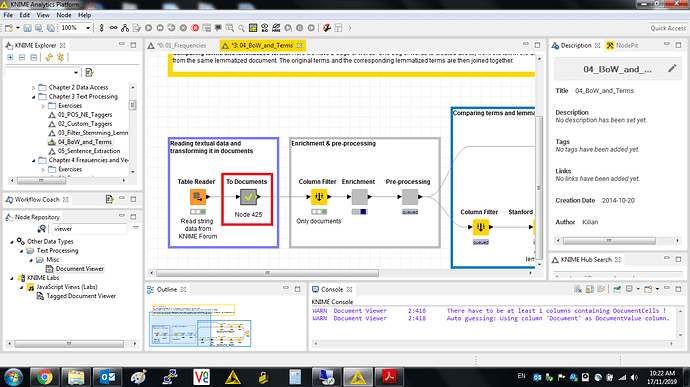The height and width of the screenshot is (387, 690).
Task: Open the Help menu
Action: pos(84,15)
